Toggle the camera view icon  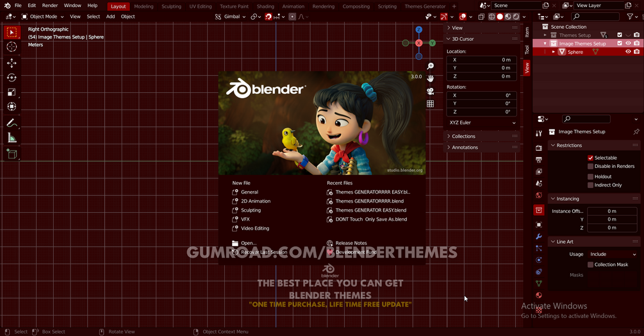[430, 91]
